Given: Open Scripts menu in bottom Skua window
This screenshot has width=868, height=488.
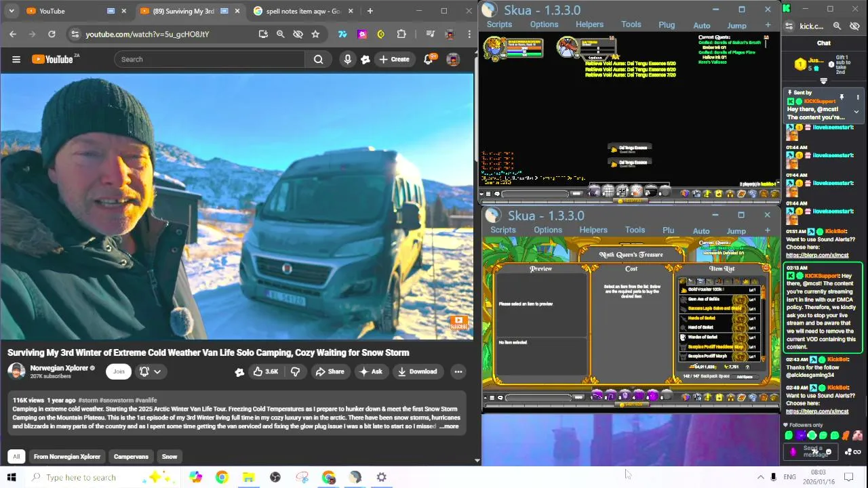Looking at the screenshot, I should (503, 230).
